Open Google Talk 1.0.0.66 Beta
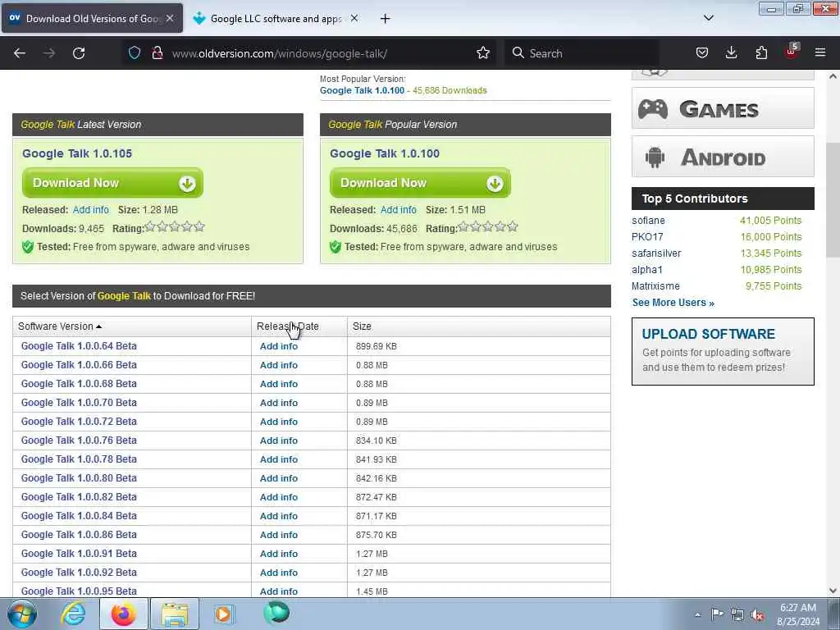840x630 pixels. [79, 365]
